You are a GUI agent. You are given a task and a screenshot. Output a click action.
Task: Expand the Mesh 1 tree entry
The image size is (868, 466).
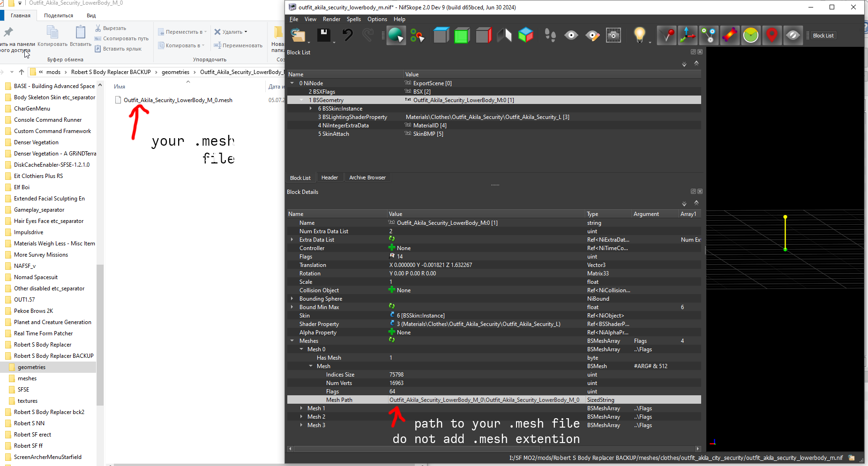301,408
